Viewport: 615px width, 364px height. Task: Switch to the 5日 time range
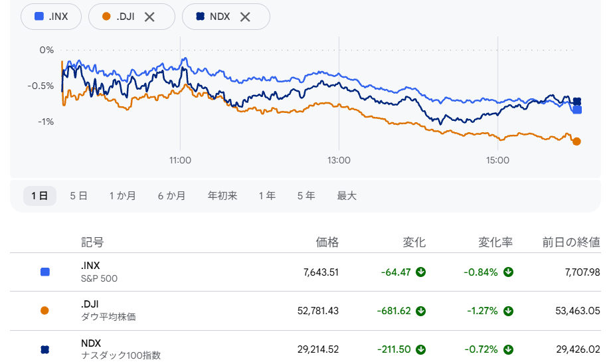pos(78,196)
